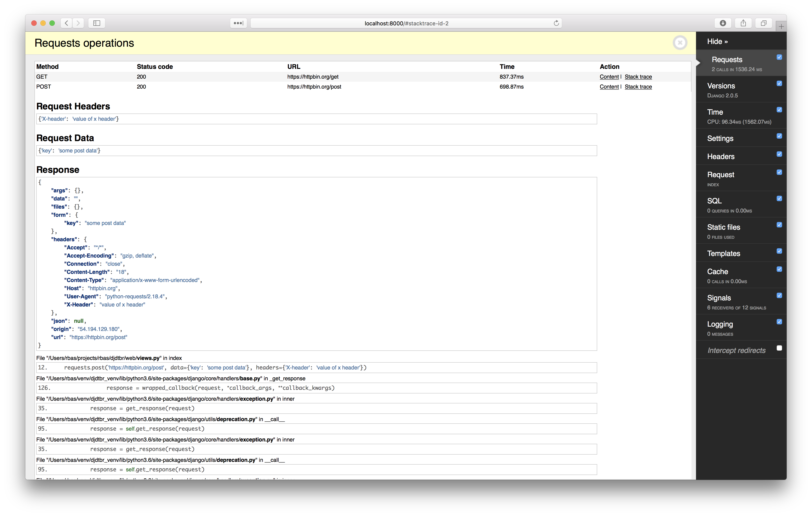812x516 pixels.
Task: Click the new tab plus button
Action: (x=781, y=26)
